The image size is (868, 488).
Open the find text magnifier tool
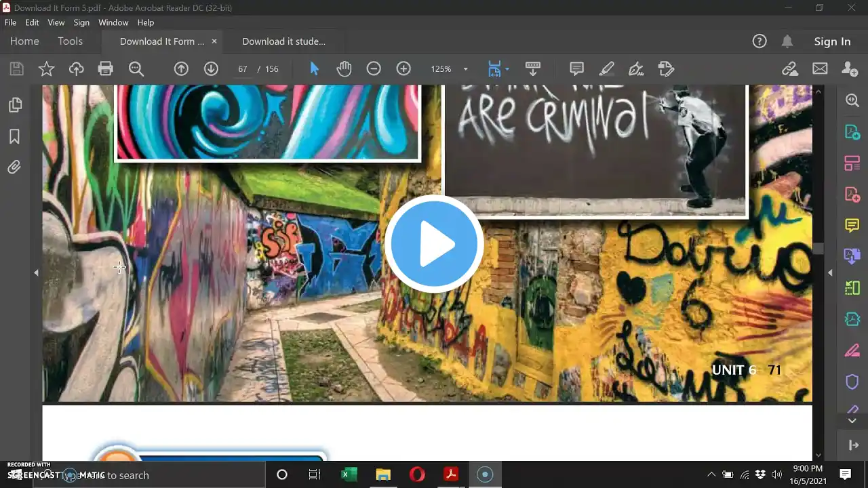click(x=136, y=68)
